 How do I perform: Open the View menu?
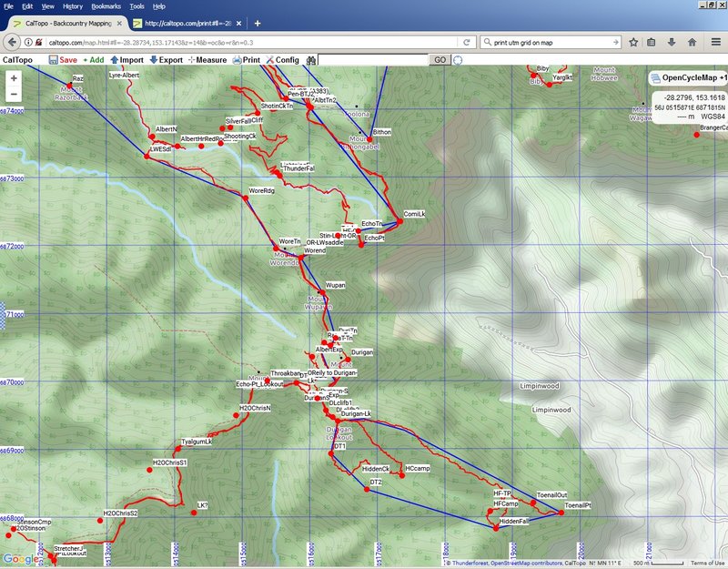tap(48, 6)
